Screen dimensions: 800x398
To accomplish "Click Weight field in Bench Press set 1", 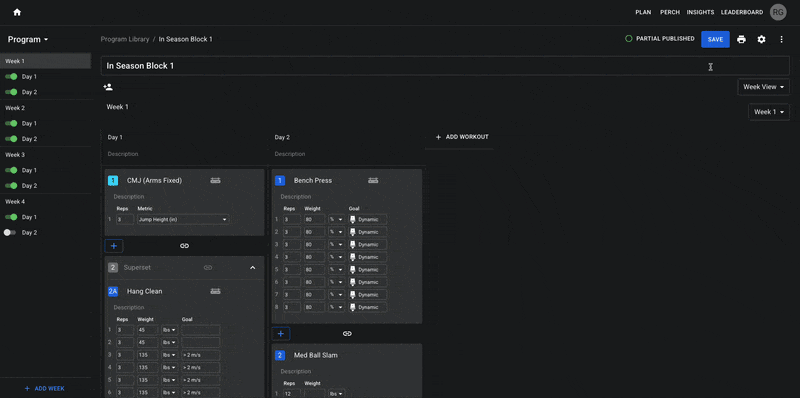I will click(314, 219).
